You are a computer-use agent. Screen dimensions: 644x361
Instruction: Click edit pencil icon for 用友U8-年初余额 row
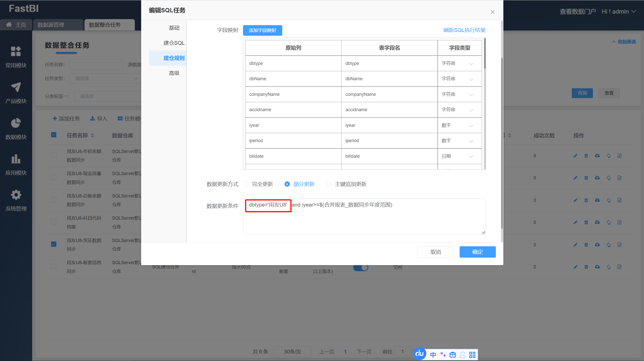click(575, 156)
